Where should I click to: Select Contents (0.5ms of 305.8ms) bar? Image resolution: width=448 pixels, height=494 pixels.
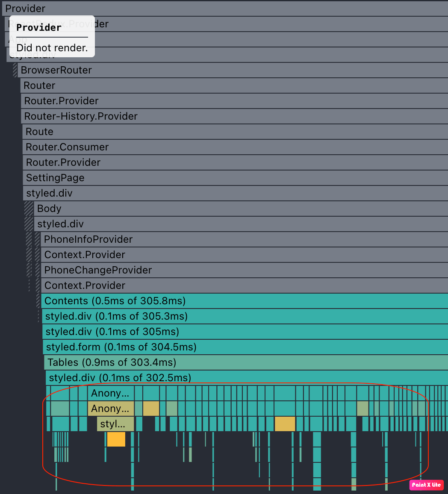tap(245, 301)
